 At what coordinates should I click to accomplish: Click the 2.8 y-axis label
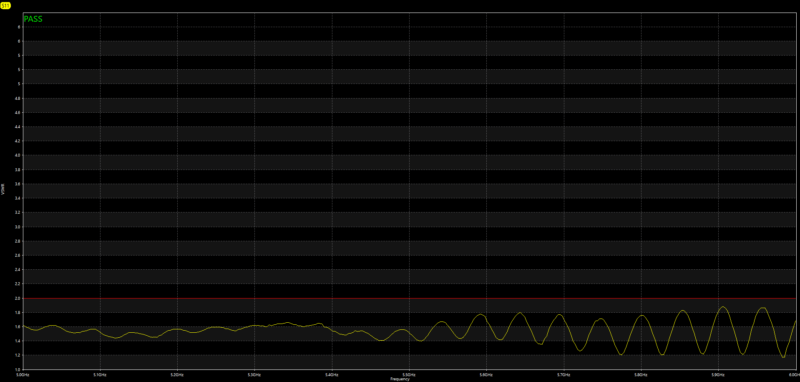(18, 241)
